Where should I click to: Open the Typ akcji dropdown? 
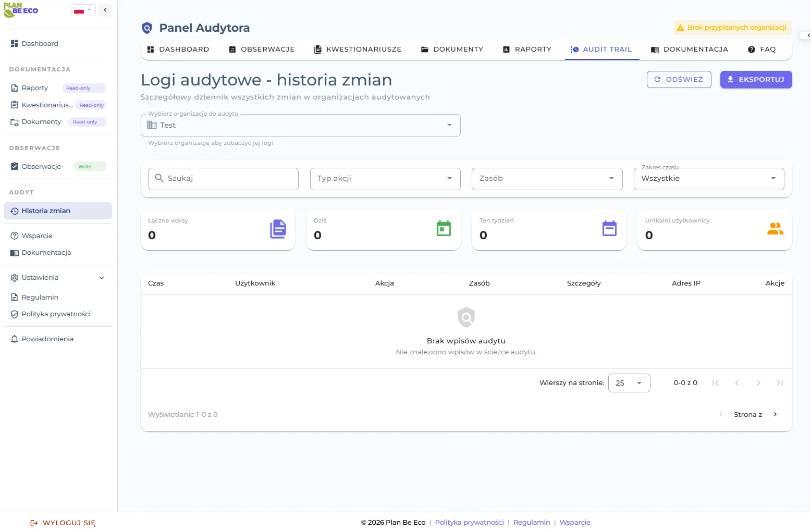pos(385,179)
